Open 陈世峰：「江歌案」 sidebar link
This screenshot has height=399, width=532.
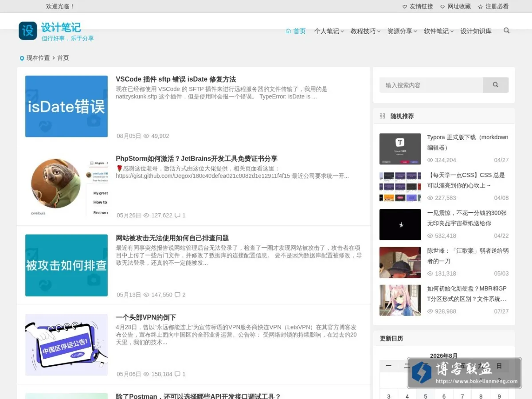click(x=468, y=256)
